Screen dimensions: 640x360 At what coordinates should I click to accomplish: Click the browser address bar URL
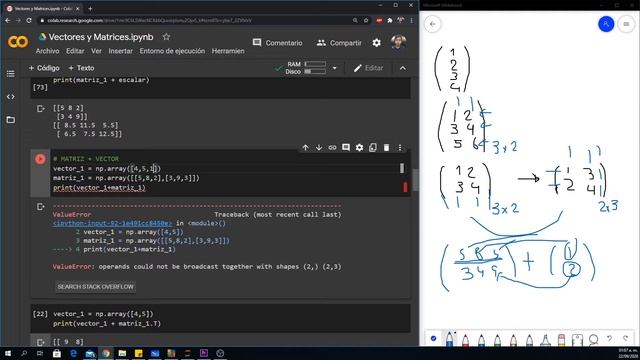point(149,20)
